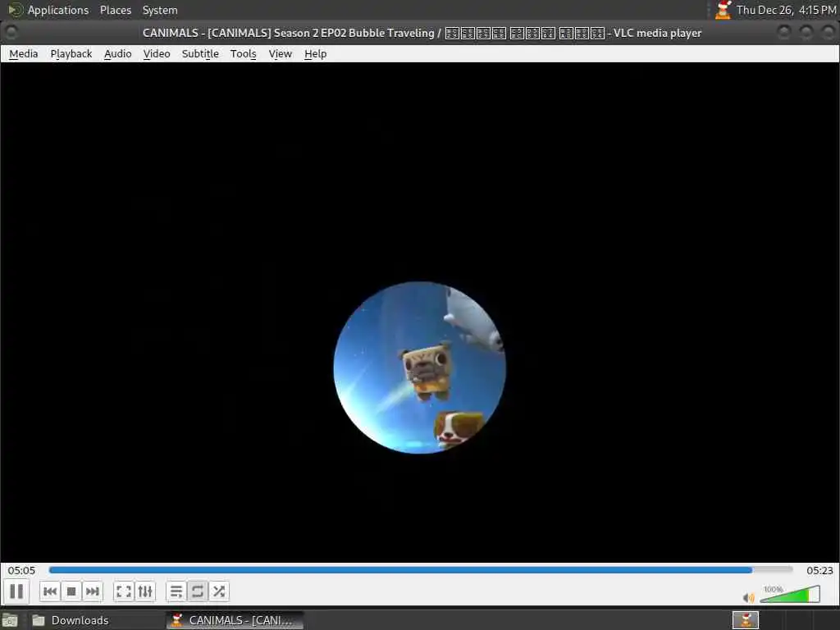This screenshot has height=630, width=840.
Task: Open the Media menu
Action: [x=24, y=53]
